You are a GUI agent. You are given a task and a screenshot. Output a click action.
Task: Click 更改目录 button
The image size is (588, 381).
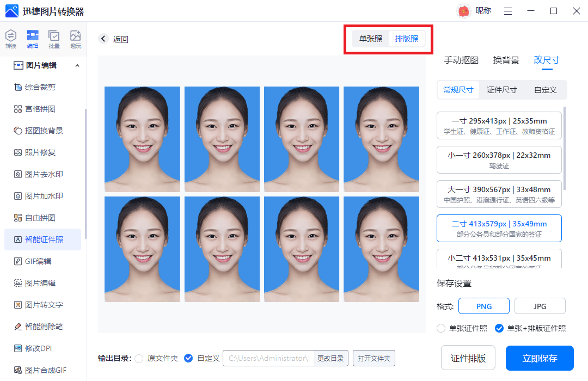point(331,358)
